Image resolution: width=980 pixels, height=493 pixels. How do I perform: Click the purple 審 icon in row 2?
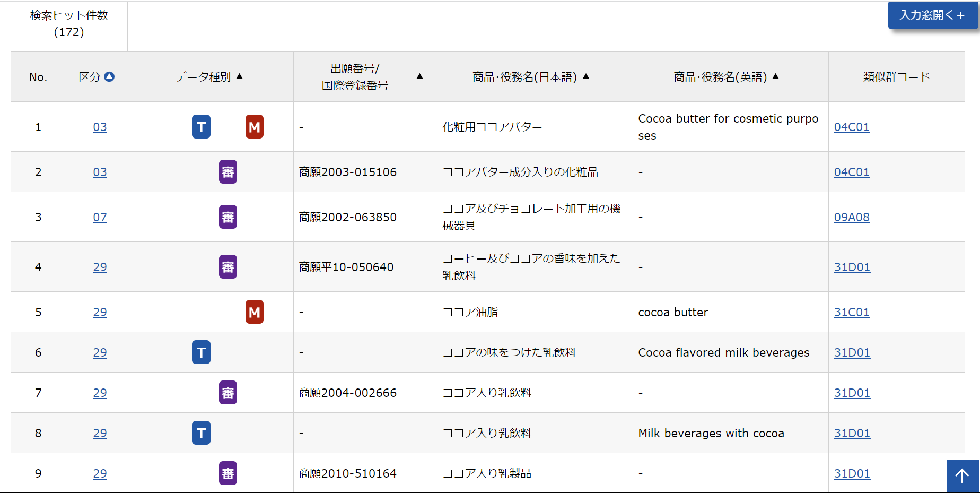click(x=228, y=172)
